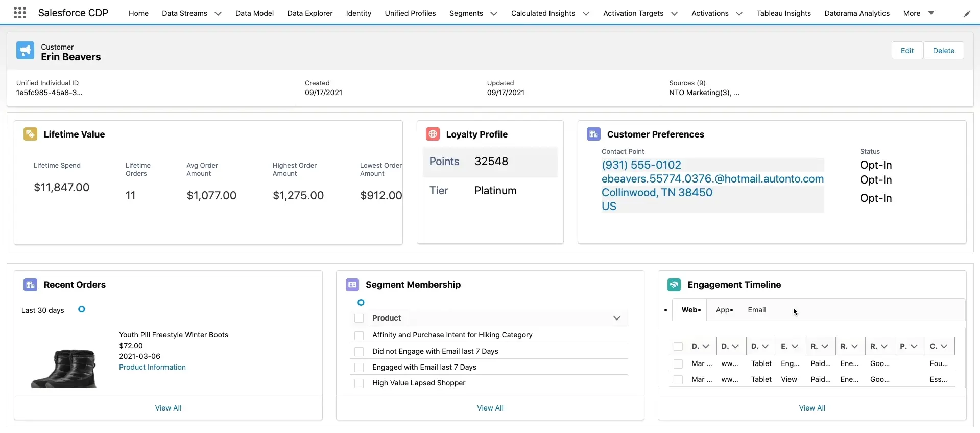
Task: Open the Tableau Insights tab
Action: pos(783,13)
